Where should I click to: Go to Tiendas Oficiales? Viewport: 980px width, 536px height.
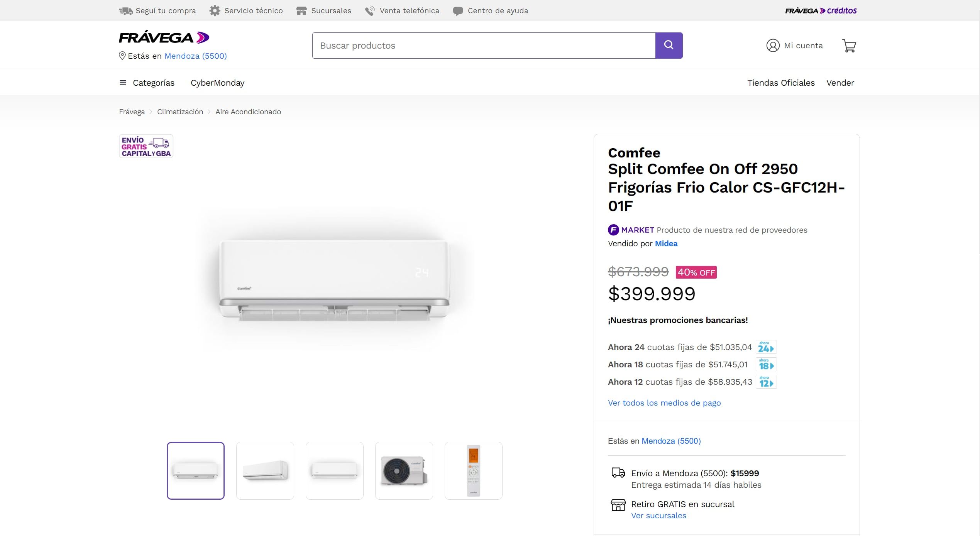[781, 83]
